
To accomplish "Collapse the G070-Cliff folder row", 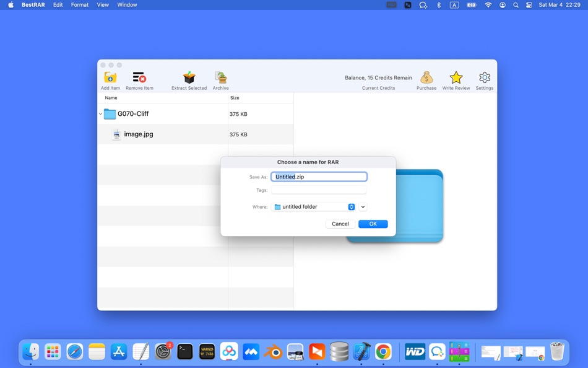I will 100,114.
